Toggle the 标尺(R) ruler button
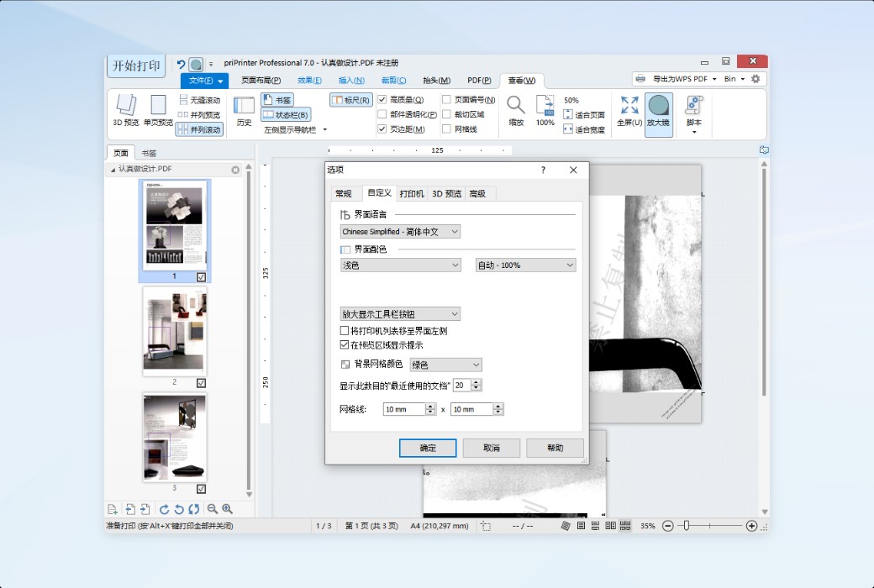874x588 pixels. click(x=350, y=100)
